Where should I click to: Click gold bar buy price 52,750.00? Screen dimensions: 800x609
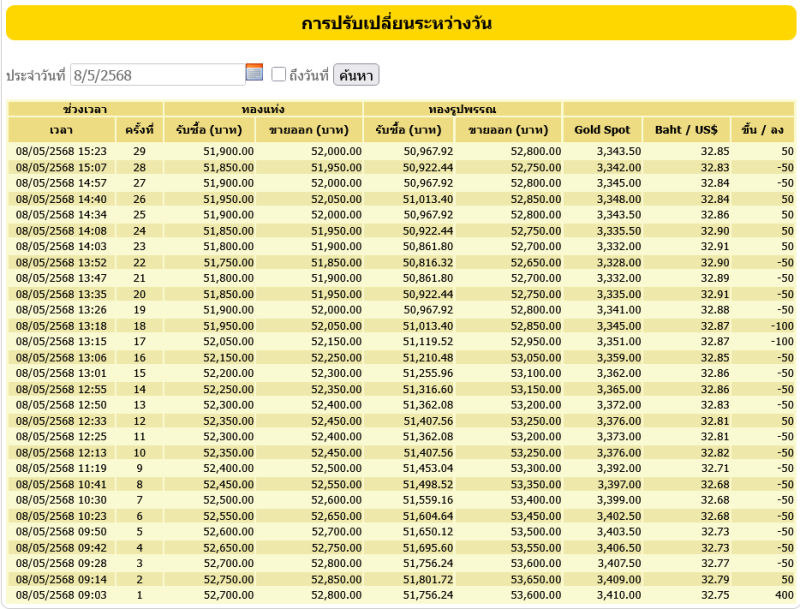(228, 579)
